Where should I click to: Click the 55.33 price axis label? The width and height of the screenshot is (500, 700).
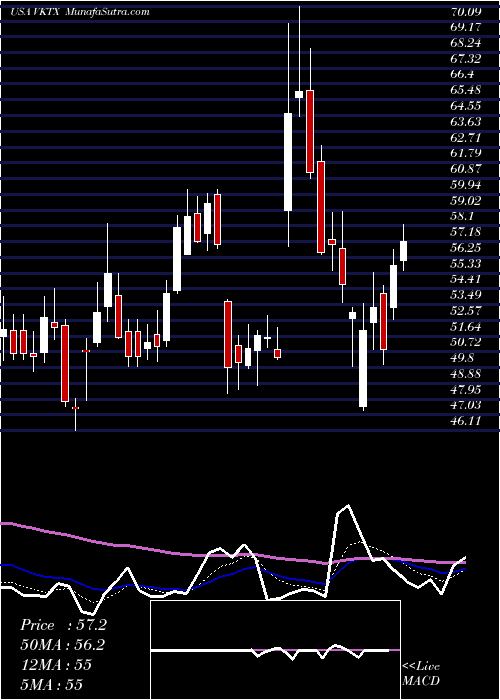(466, 263)
